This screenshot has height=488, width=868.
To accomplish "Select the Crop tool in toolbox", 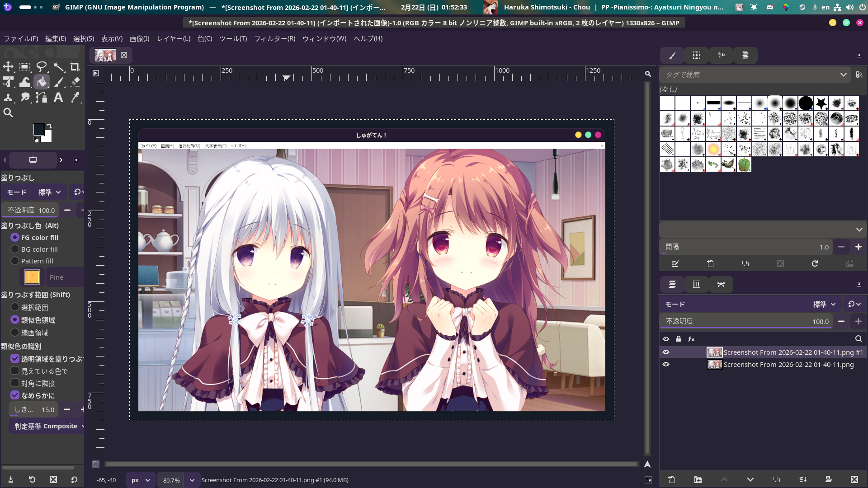I will click(75, 67).
